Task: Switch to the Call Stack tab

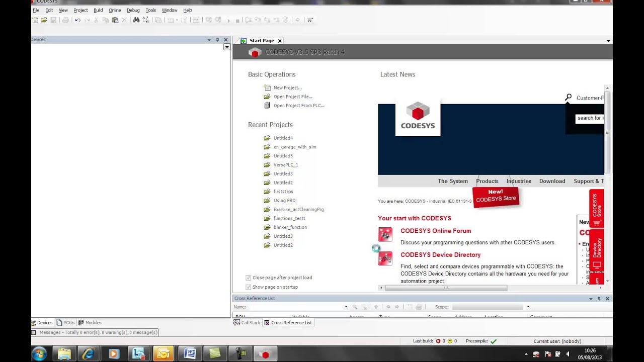Action: click(x=247, y=323)
